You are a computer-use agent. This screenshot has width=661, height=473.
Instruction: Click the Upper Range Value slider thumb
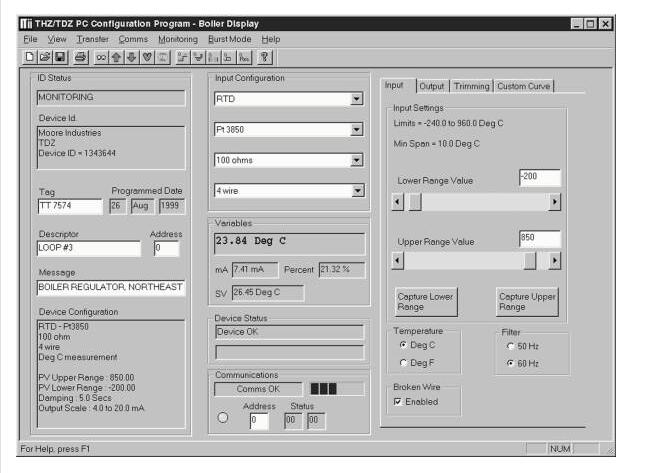(x=530, y=261)
